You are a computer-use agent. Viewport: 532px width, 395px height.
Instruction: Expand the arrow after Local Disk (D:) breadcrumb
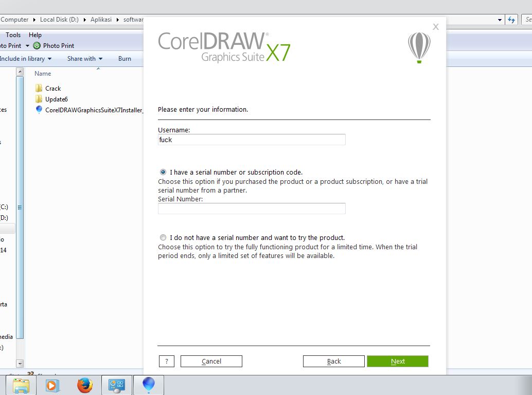pos(84,20)
